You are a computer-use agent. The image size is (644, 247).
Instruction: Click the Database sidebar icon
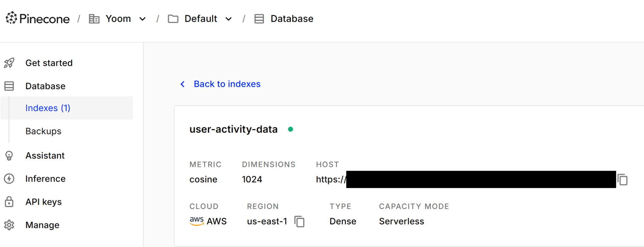coord(9,86)
